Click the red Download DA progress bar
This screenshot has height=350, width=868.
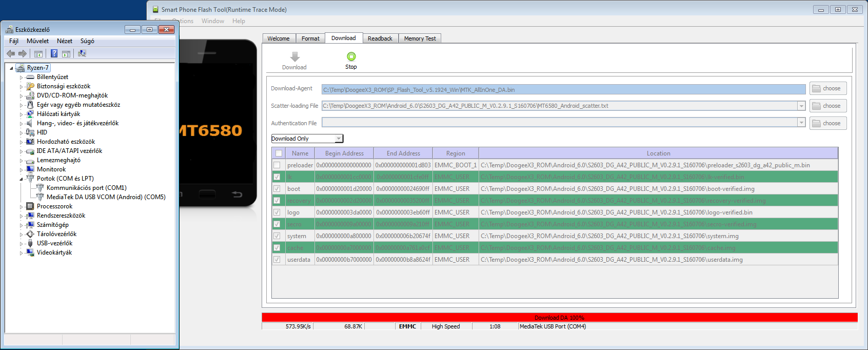coord(560,318)
